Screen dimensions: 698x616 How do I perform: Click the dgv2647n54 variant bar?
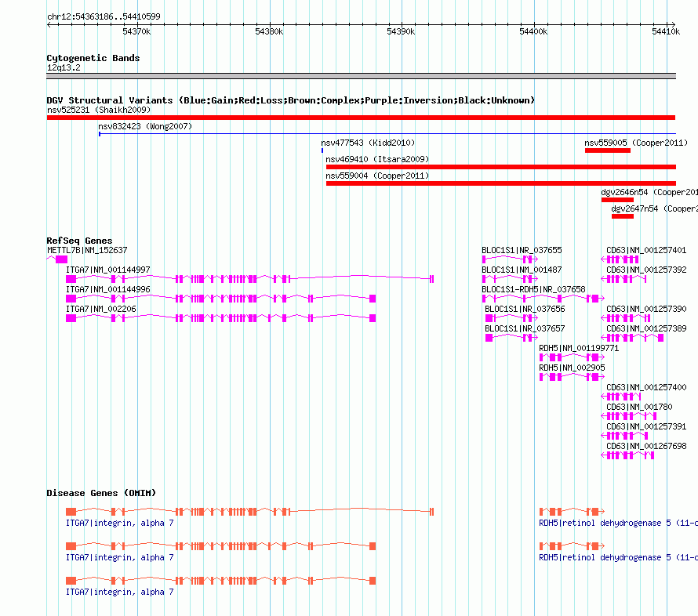(623, 216)
